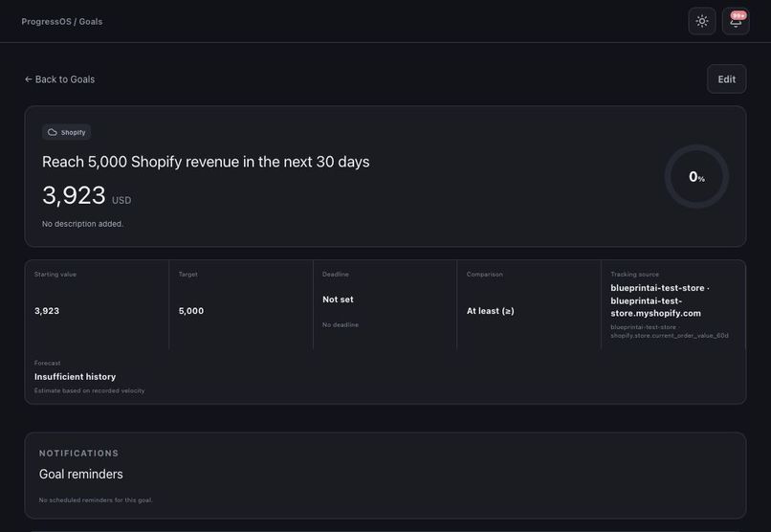Click 'No scheduled reminders for this goal.'

(x=96, y=500)
